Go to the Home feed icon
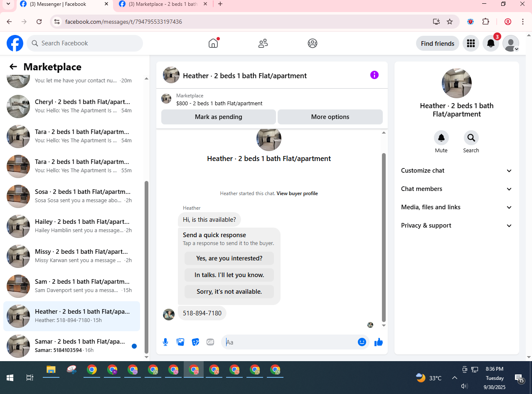Viewport: 532px width, 394px height. click(213, 43)
